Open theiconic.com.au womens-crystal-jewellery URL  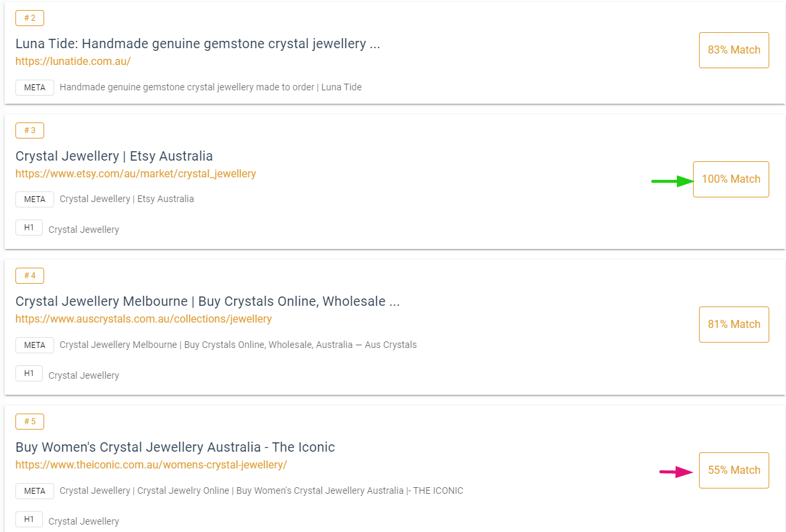coord(151,464)
